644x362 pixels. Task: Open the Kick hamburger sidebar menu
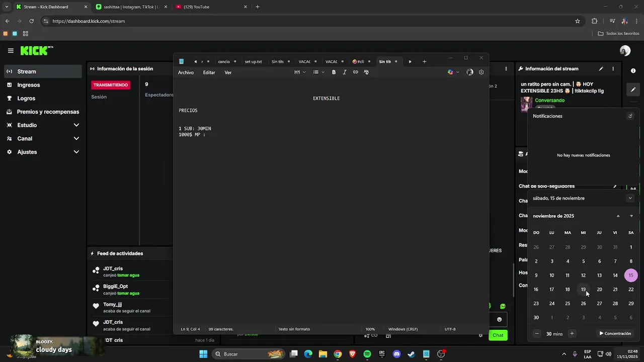tap(11, 51)
